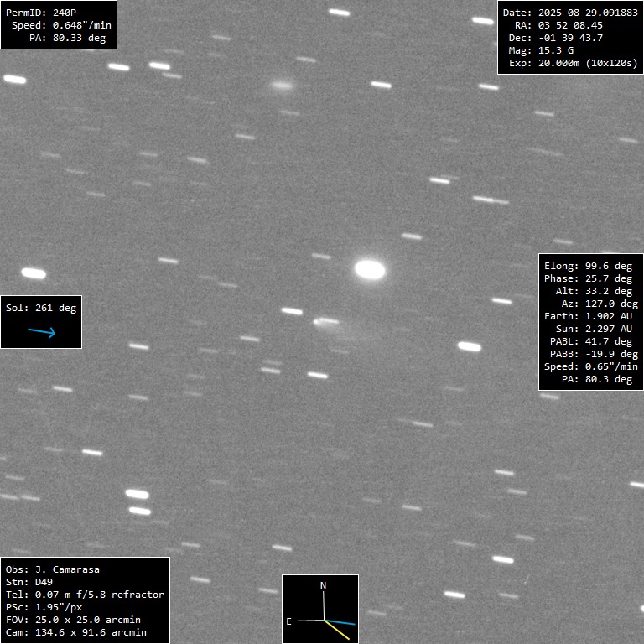Click the Sol: 261 deg text

[41, 308]
